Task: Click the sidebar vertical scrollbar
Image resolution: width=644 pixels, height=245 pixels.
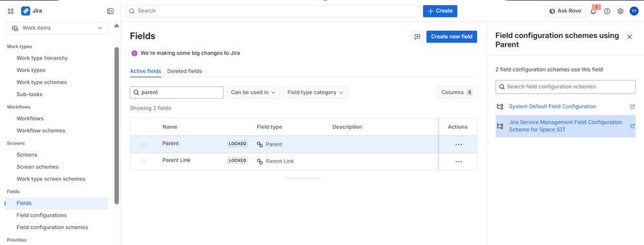Action: (x=117, y=125)
